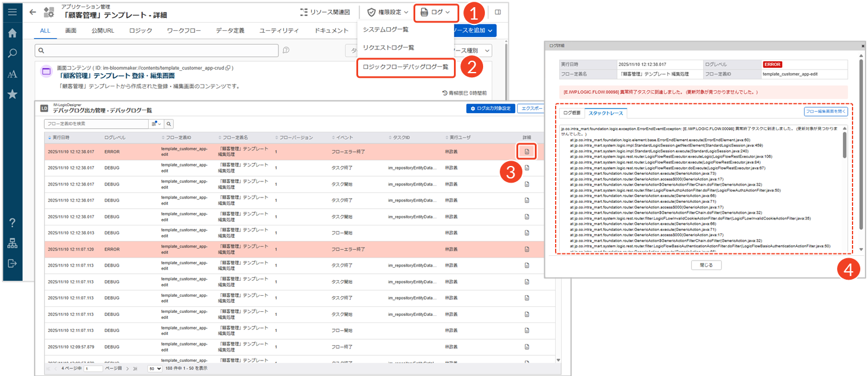Open the page size 50 dropdown
This screenshot has width=868, height=376.
155,369
